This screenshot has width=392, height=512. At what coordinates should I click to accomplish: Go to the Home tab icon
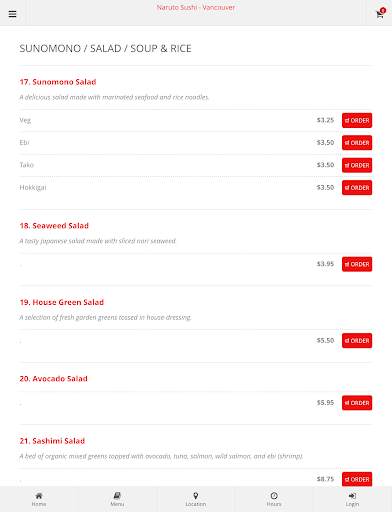point(39,496)
